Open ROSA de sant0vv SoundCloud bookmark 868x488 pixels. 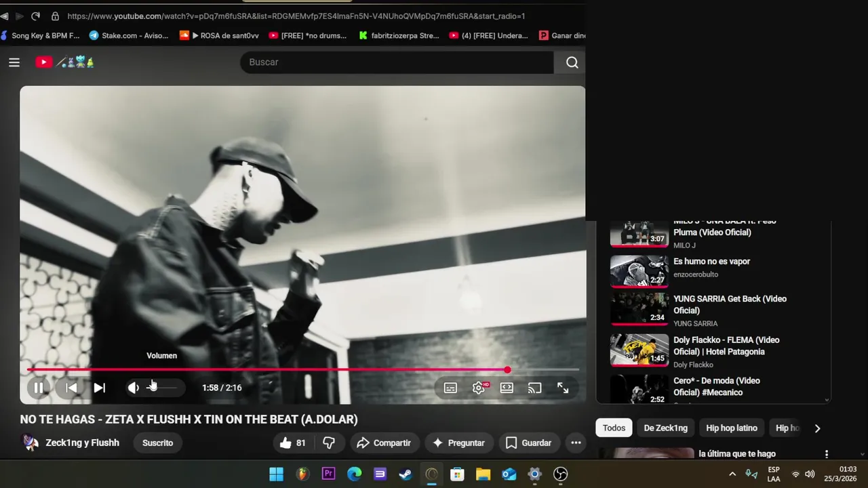click(219, 35)
